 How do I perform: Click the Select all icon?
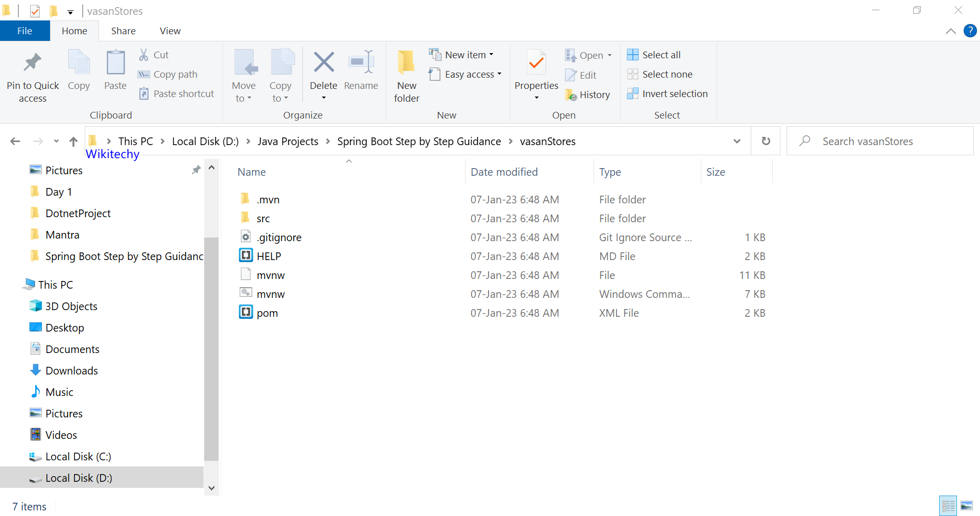click(632, 55)
